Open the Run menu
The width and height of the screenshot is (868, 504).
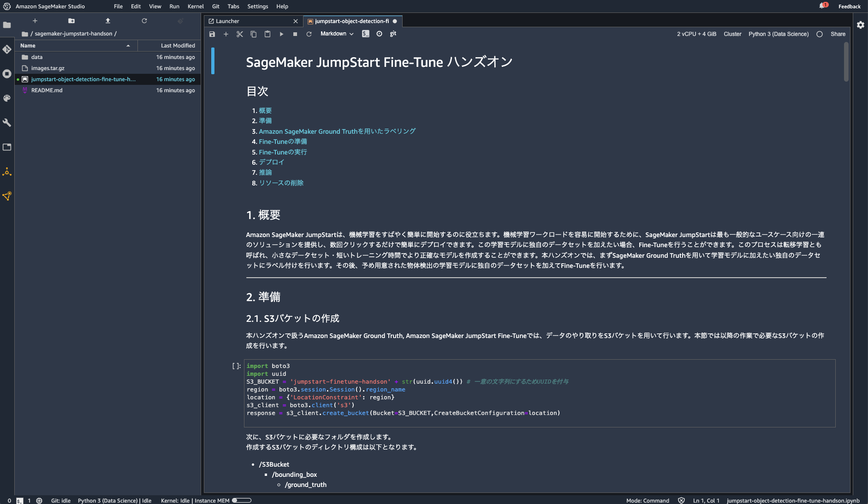pos(174,6)
